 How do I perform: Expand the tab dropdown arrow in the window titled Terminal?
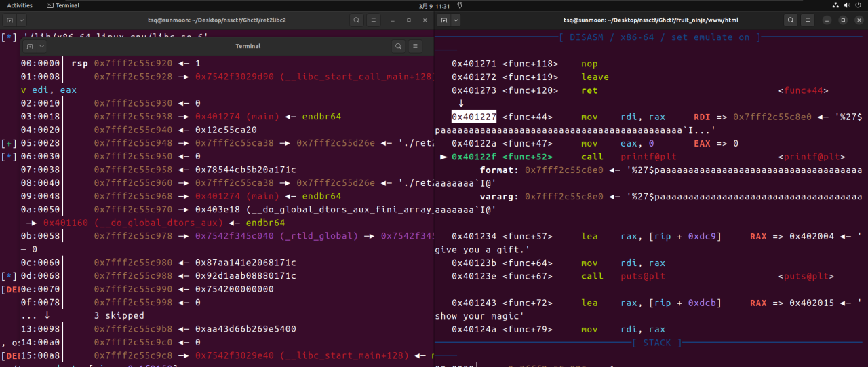coord(41,46)
